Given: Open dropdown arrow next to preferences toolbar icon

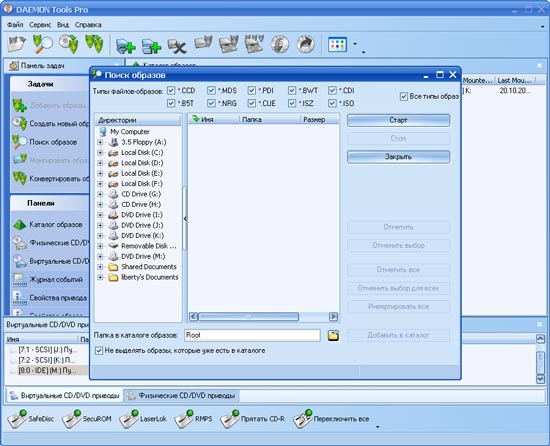Looking at the screenshot, I should (x=355, y=44).
